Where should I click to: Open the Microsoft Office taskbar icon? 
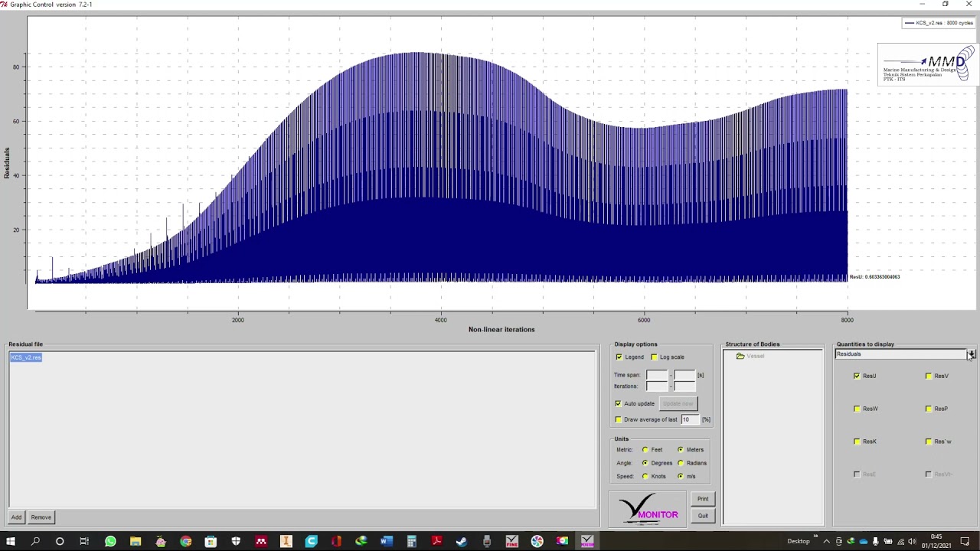336,542
